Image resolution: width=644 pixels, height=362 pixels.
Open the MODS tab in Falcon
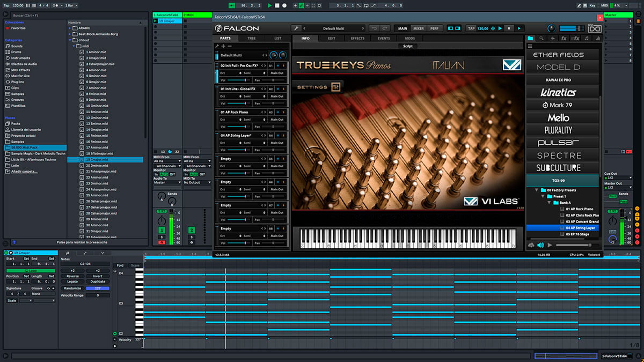(410, 39)
